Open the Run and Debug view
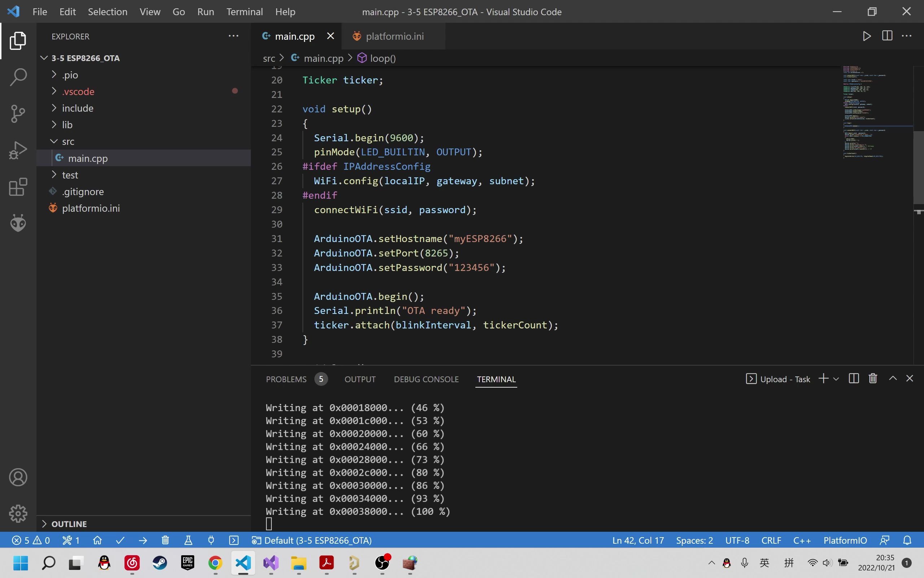 [18, 150]
